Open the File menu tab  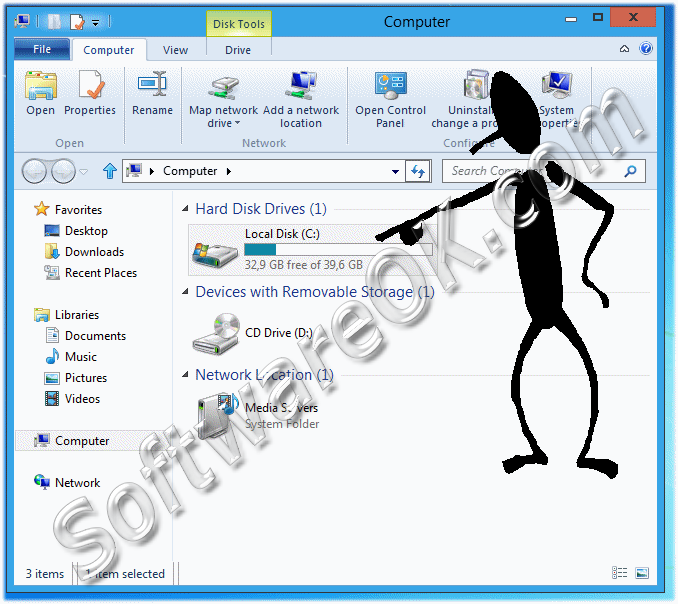tap(42, 49)
